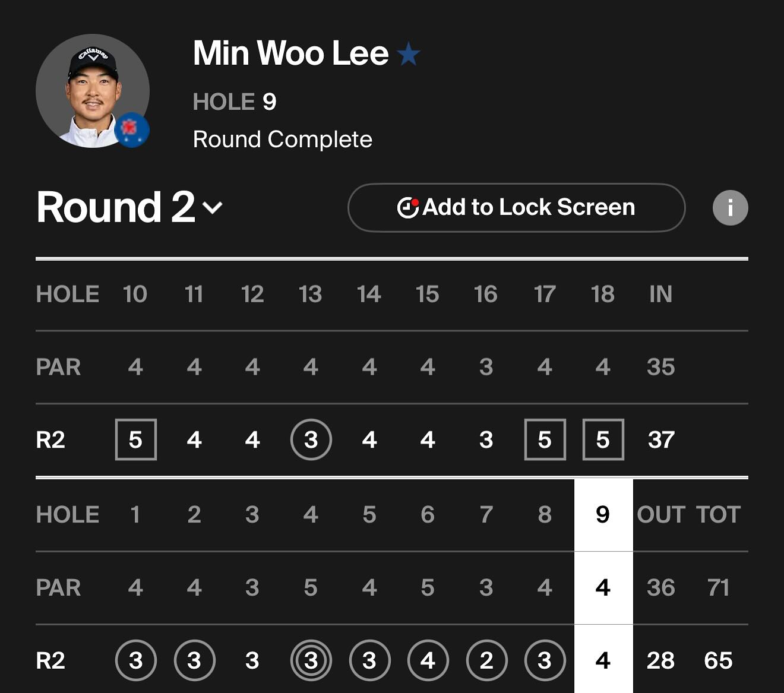
Task: Select the boxed bogey score on hole 10
Action: click(135, 440)
